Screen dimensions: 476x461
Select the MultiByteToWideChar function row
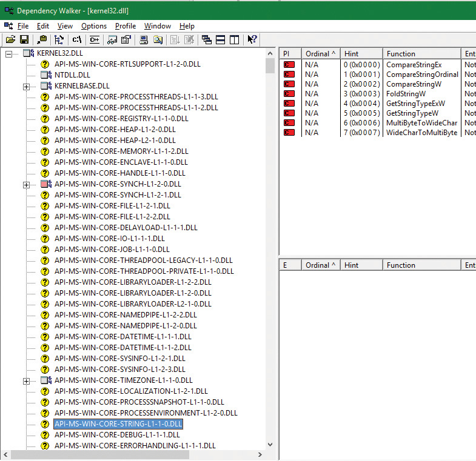(x=421, y=122)
